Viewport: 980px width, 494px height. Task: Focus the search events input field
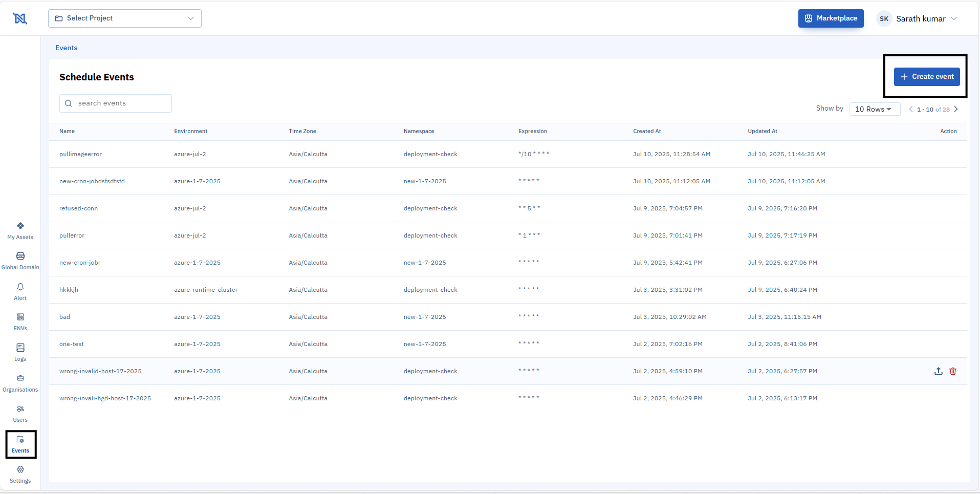(116, 103)
